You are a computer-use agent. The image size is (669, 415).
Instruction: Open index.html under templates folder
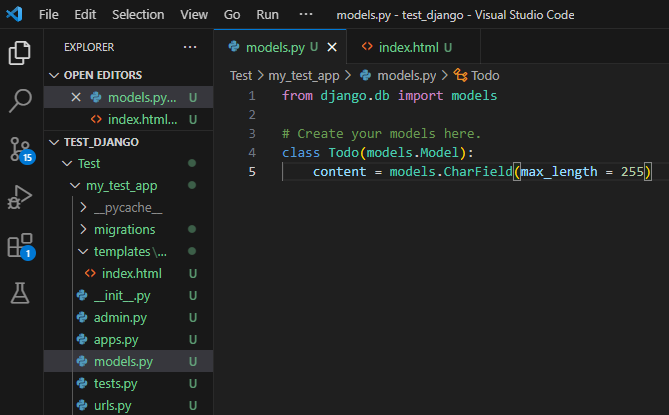click(128, 273)
